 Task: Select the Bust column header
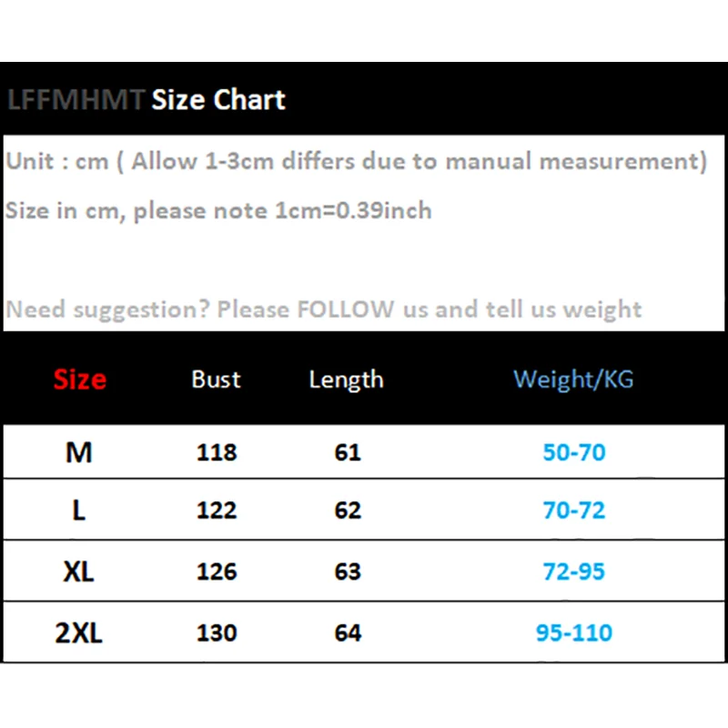click(217, 379)
